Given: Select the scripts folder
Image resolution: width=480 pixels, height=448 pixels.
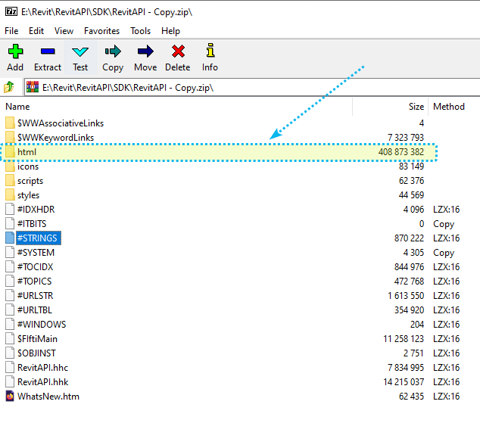Looking at the screenshot, I should [30, 181].
